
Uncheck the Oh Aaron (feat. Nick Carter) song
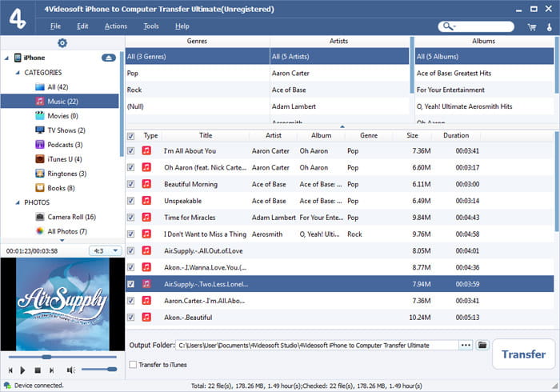[x=131, y=167]
